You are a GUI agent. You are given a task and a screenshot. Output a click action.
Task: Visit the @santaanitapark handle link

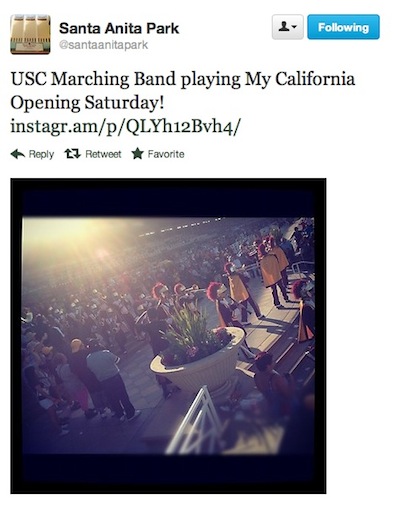click(103, 45)
